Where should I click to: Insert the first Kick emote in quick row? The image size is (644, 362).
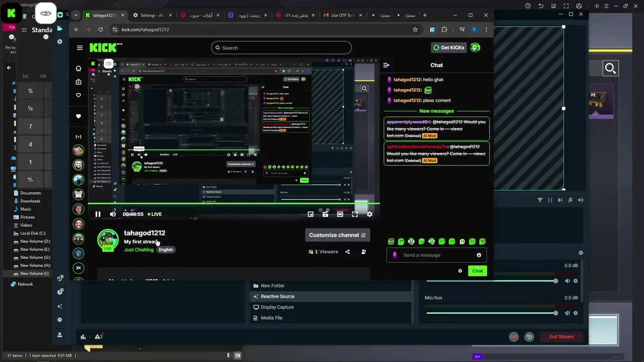click(x=391, y=241)
